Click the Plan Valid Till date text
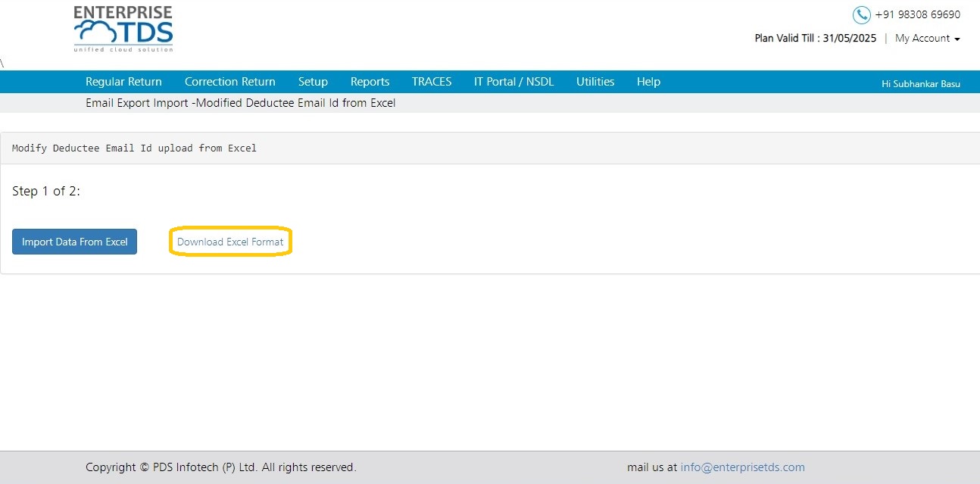The width and height of the screenshot is (980, 484). coord(816,38)
